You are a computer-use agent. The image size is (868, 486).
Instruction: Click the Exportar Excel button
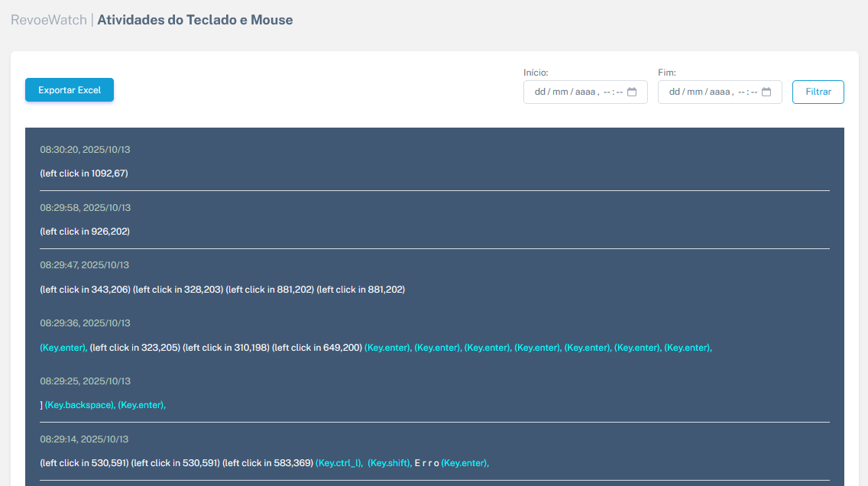click(x=70, y=90)
